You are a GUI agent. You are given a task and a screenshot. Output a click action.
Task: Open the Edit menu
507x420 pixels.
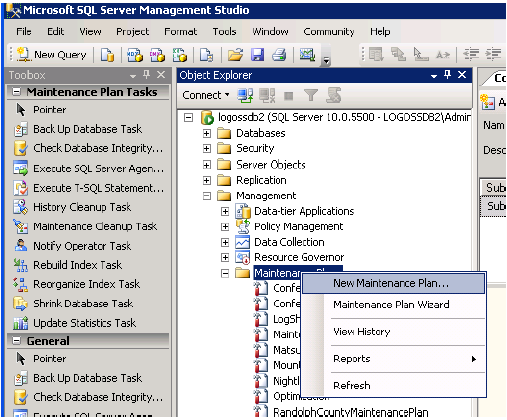55,32
